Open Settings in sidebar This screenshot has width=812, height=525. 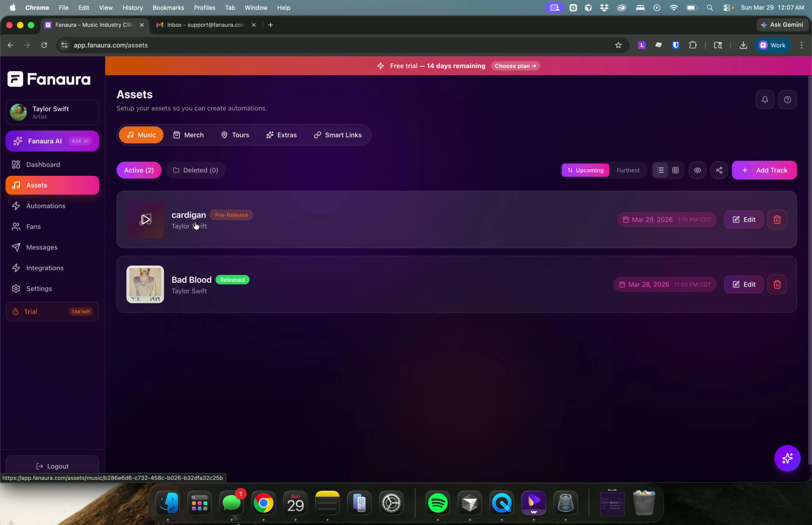tap(52, 289)
